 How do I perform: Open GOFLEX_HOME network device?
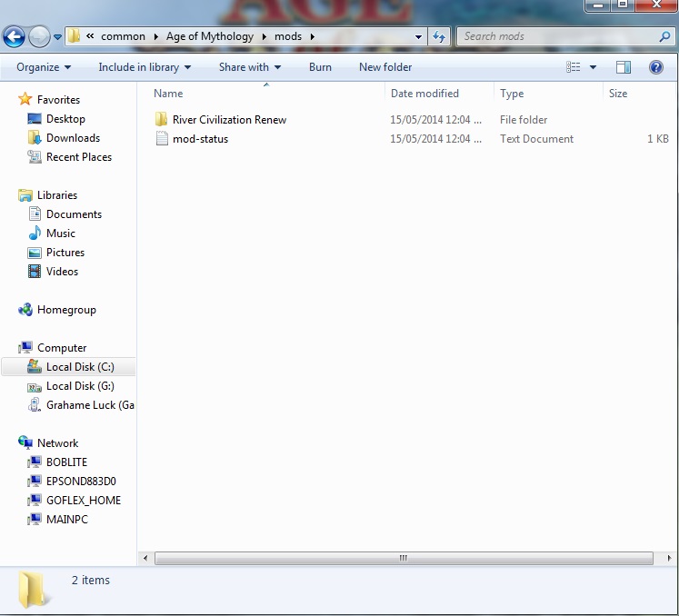pos(83,501)
